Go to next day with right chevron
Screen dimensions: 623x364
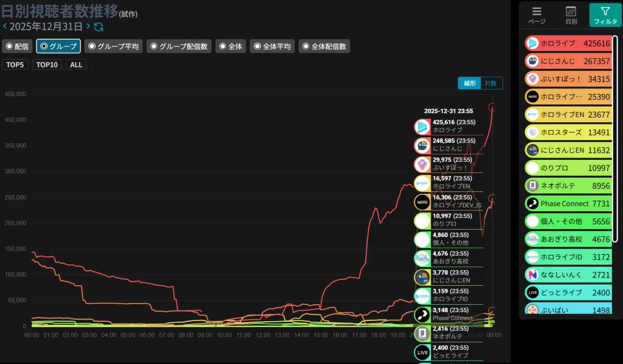(88, 27)
